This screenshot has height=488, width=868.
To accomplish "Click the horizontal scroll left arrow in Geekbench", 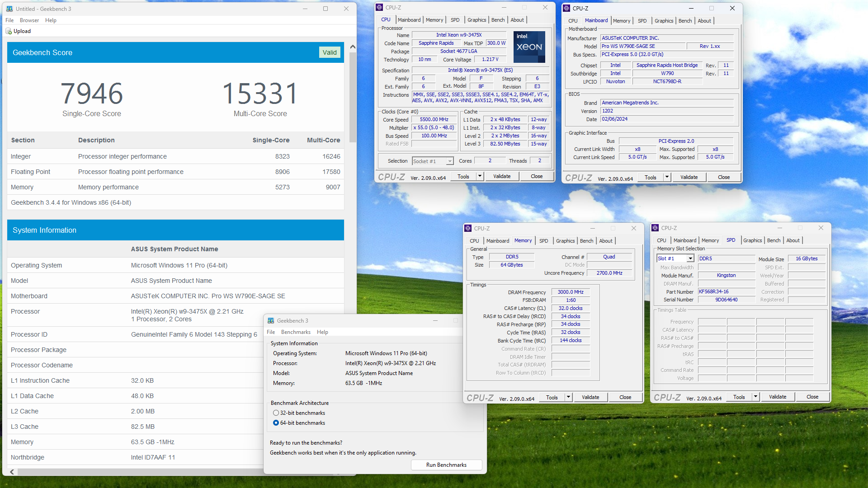I will [x=12, y=472].
